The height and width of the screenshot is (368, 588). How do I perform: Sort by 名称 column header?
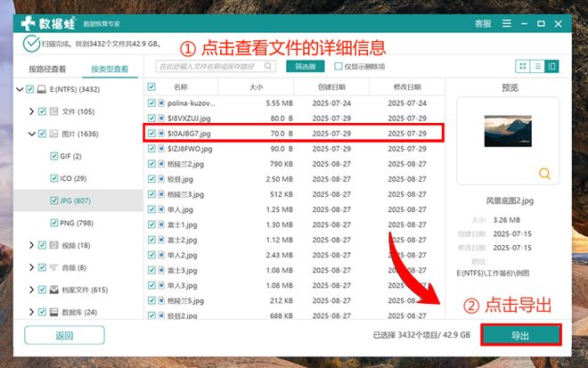click(x=181, y=87)
